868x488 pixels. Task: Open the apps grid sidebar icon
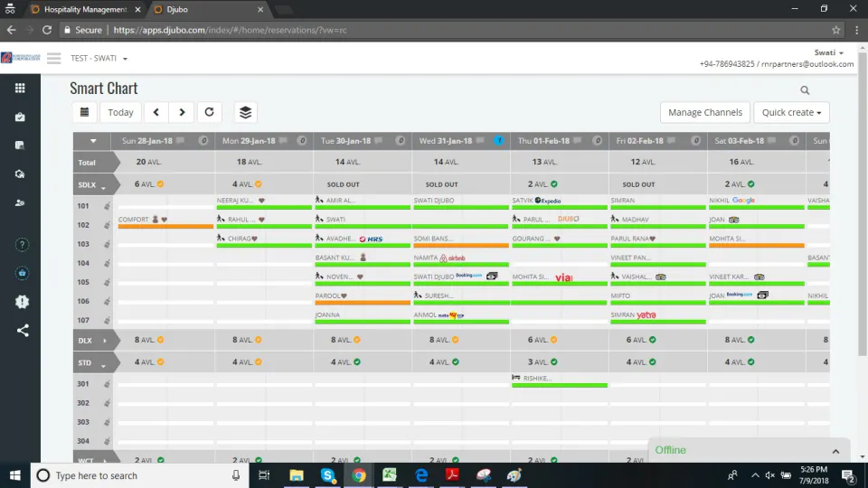(x=20, y=88)
